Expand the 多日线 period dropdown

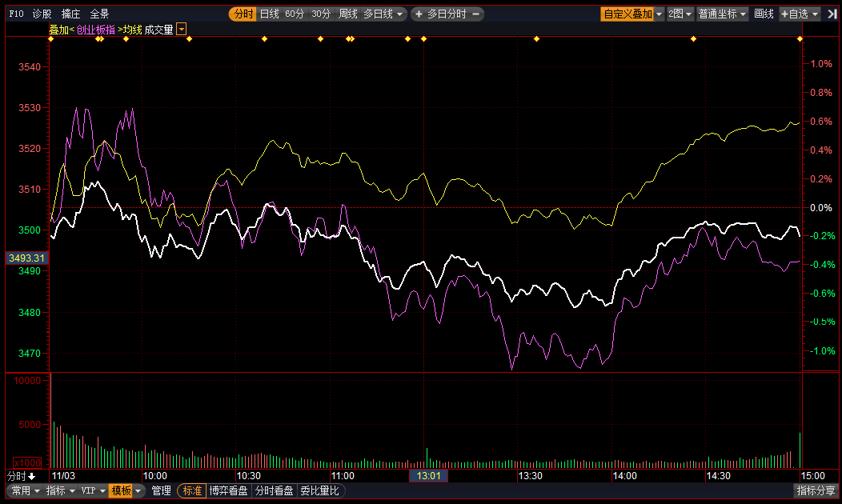coord(383,14)
